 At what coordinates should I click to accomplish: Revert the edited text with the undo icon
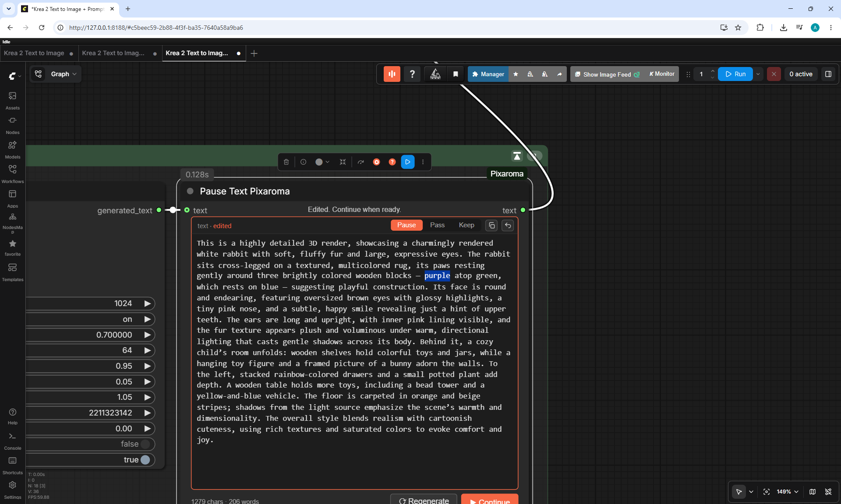click(508, 226)
